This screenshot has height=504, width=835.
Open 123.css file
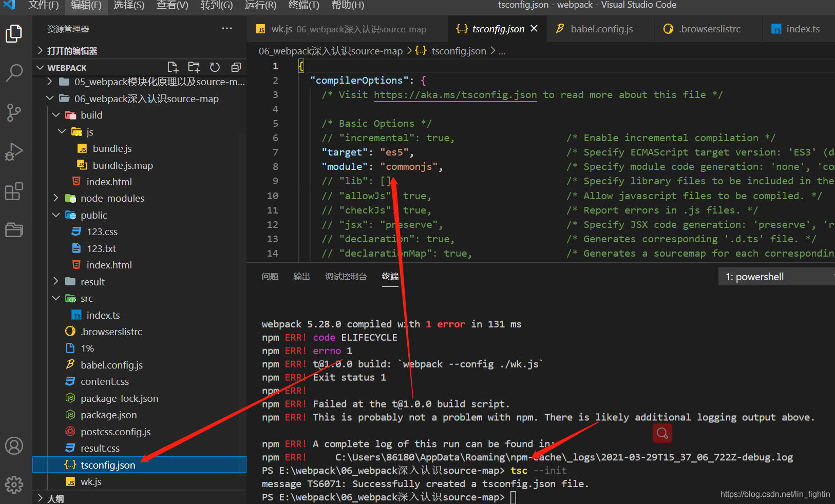102,231
